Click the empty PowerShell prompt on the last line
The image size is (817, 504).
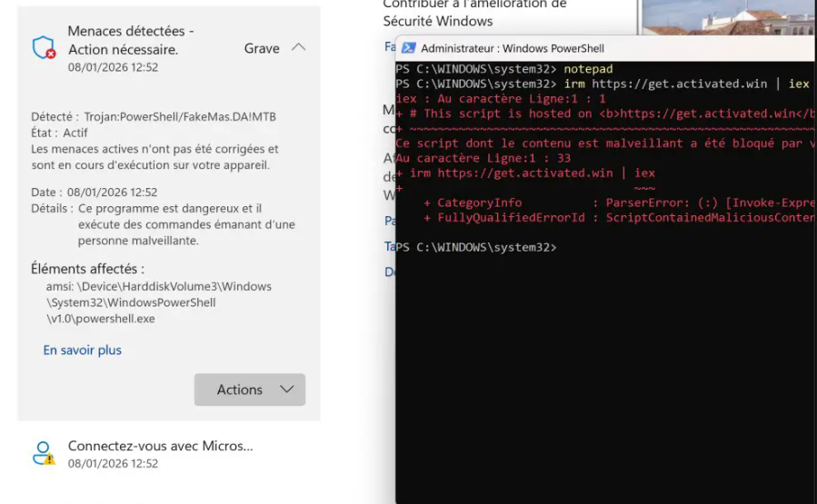click(475, 247)
